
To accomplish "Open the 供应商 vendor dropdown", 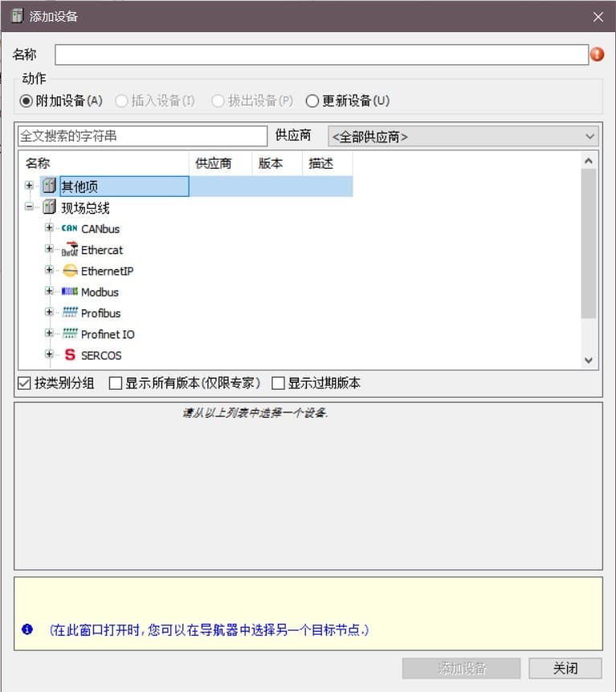I will [x=463, y=137].
